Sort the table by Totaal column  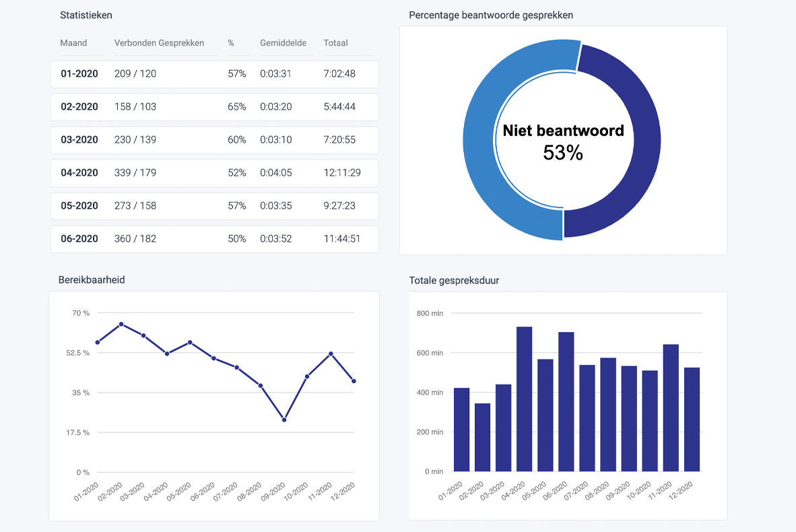coord(335,43)
